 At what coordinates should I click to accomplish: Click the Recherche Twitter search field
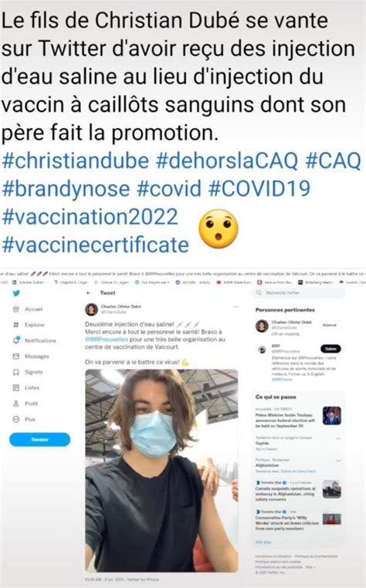coord(298,293)
